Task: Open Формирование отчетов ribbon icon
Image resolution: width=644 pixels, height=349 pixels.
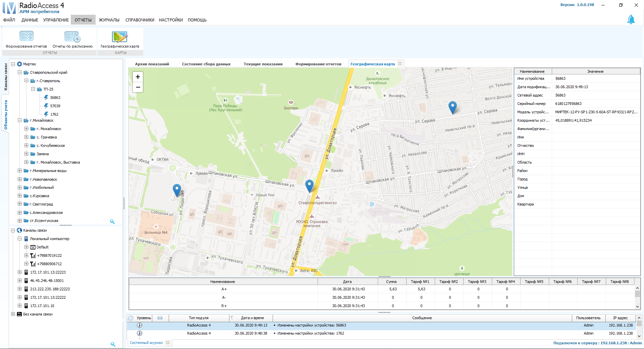Action: click(x=26, y=39)
